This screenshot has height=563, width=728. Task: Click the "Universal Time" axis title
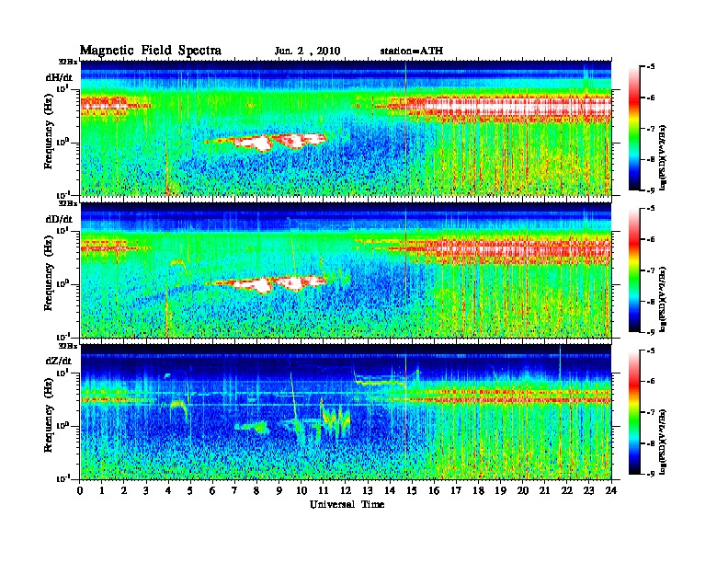pyautogui.click(x=347, y=504)
